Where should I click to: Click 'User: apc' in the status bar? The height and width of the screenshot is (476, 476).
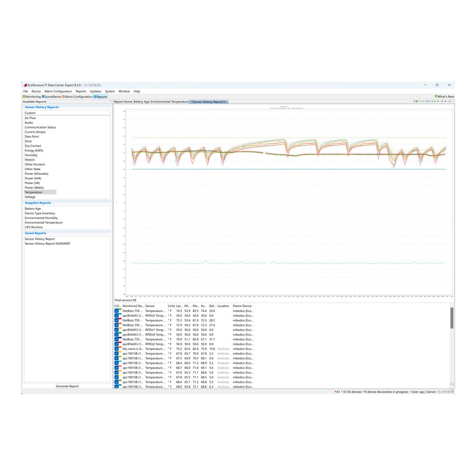tap(418, 392)
